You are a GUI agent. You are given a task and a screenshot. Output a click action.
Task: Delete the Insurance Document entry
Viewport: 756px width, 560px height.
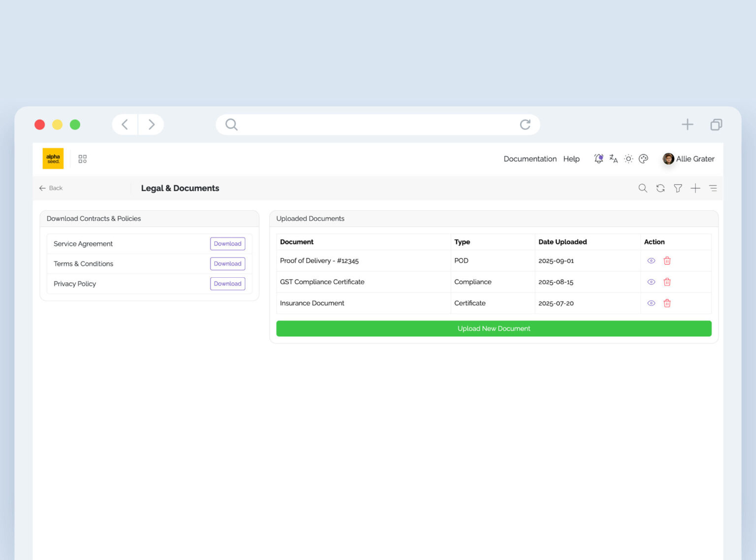[667, 303]
